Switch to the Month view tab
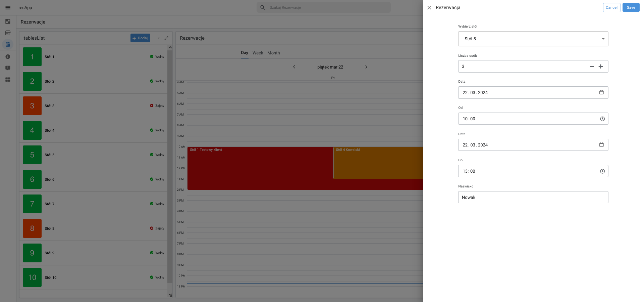 pyautogui.click(x=273, y=53)
